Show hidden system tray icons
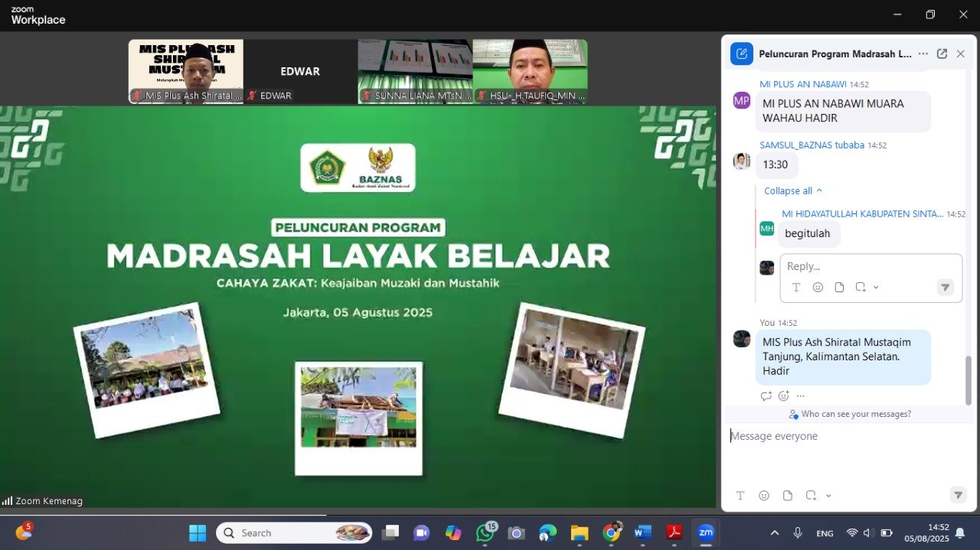Screen dimensions: 980x550 click(x=774, y=533)
